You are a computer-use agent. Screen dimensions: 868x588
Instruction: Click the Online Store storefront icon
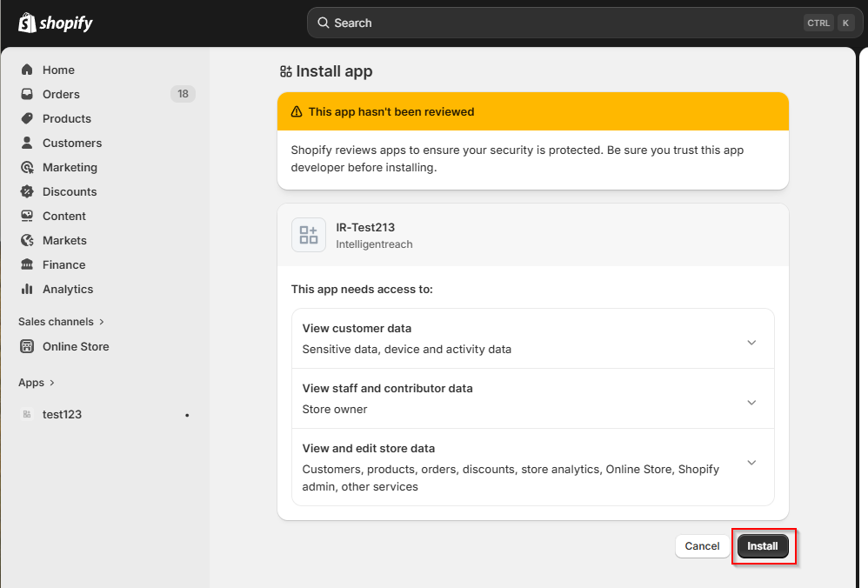(27, 346)
